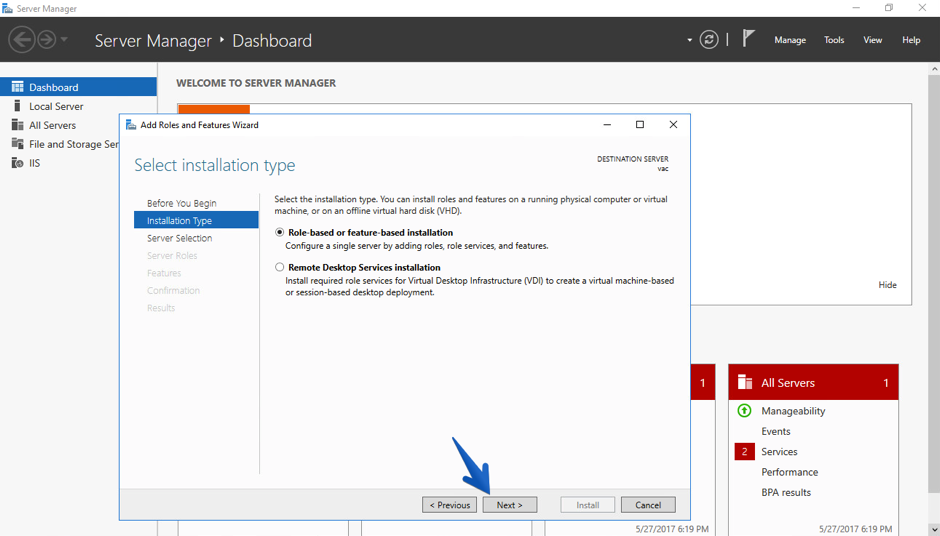Click 'Select installation type' wizard heading

215,165
